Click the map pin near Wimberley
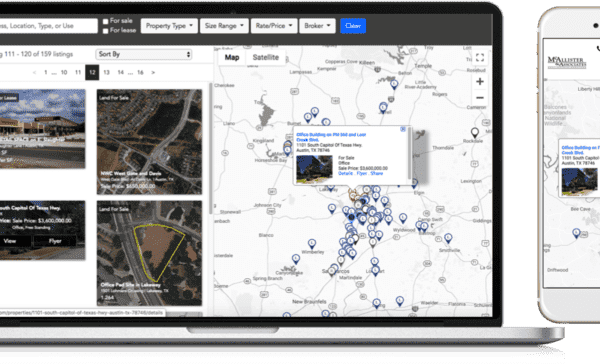Screen dimensions: 600x364 (x=312, y=244)
